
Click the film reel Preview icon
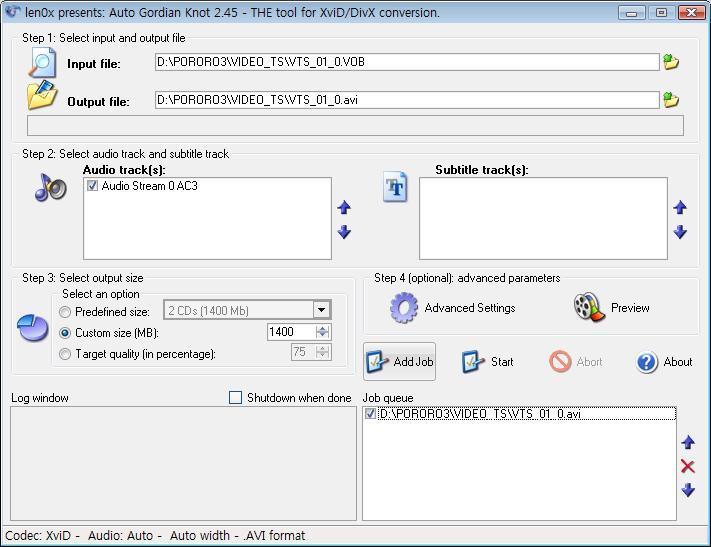pos(589,307)
